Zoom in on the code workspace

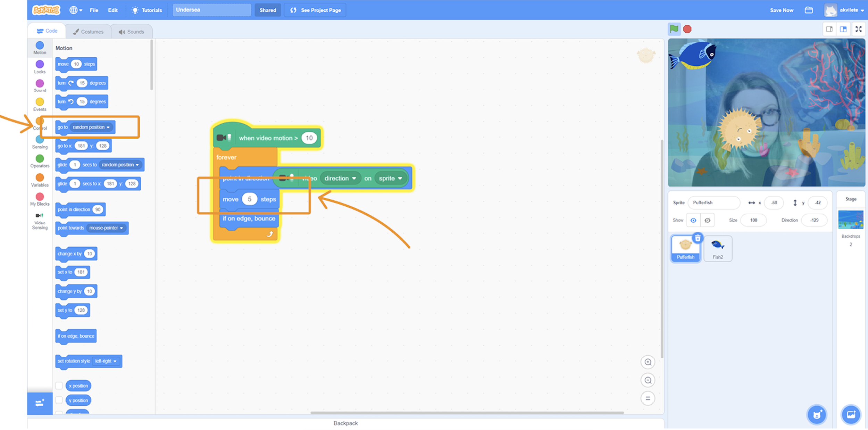click(648, 362)
